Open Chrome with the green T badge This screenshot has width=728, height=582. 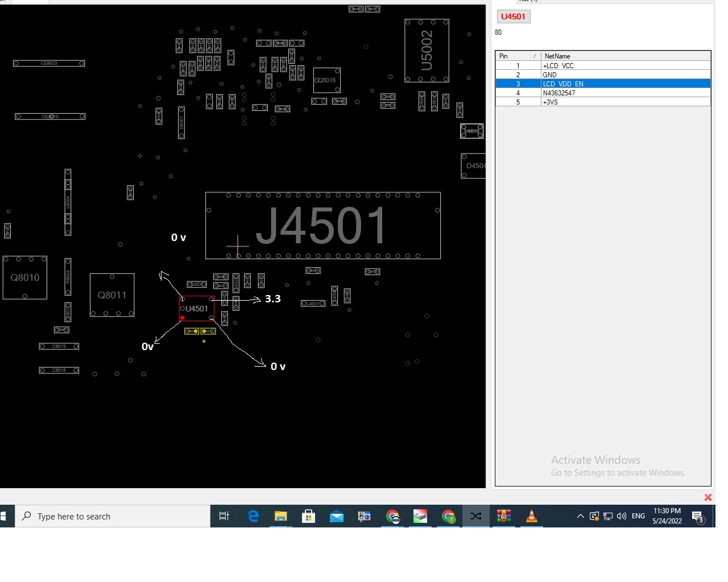pyautogui.click(x=448, y=516)
